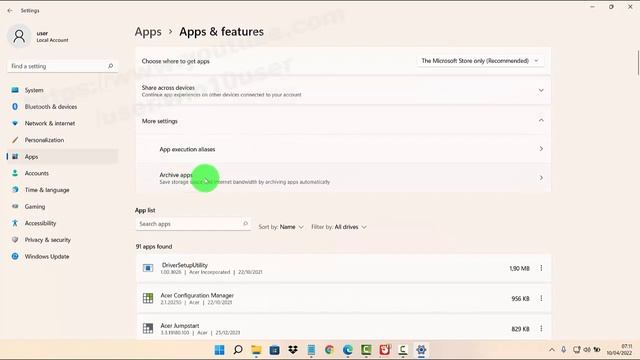Image resolution: width=640 pixels, height=360 pixels.
Task: Click the back arrow in Settings
Action: click(10, 11)
